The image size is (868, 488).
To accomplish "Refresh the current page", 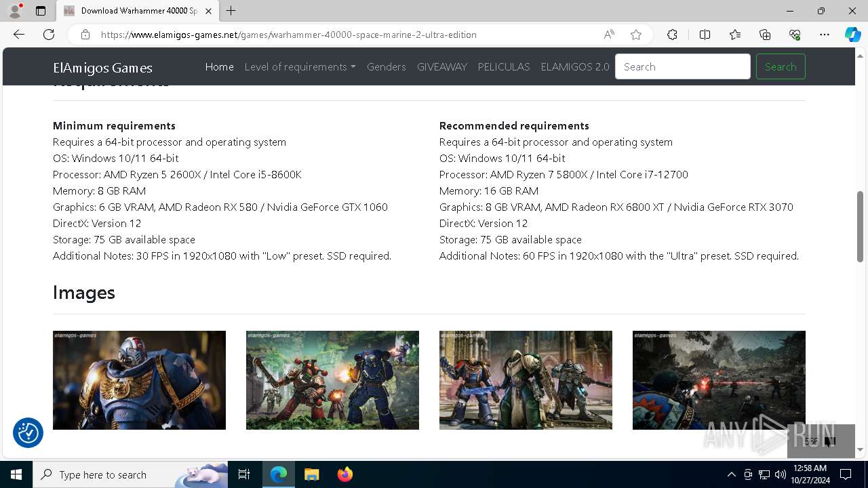I will coord(49,35).
